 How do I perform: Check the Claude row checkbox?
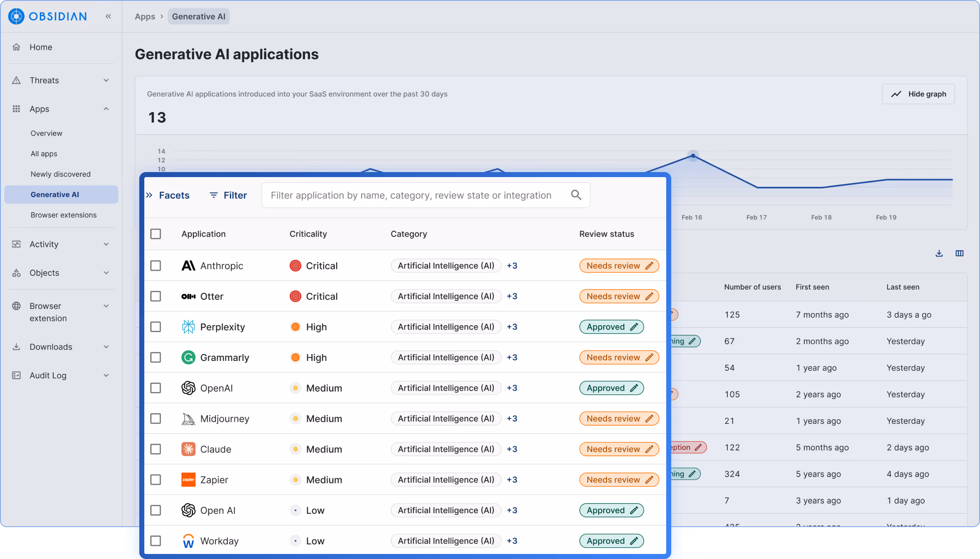click(x=156, y=449)
